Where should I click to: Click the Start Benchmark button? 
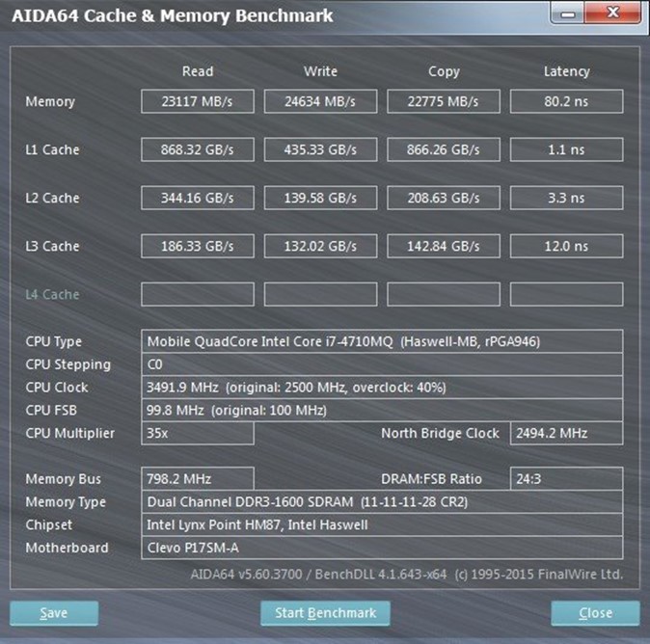point(324,612)
